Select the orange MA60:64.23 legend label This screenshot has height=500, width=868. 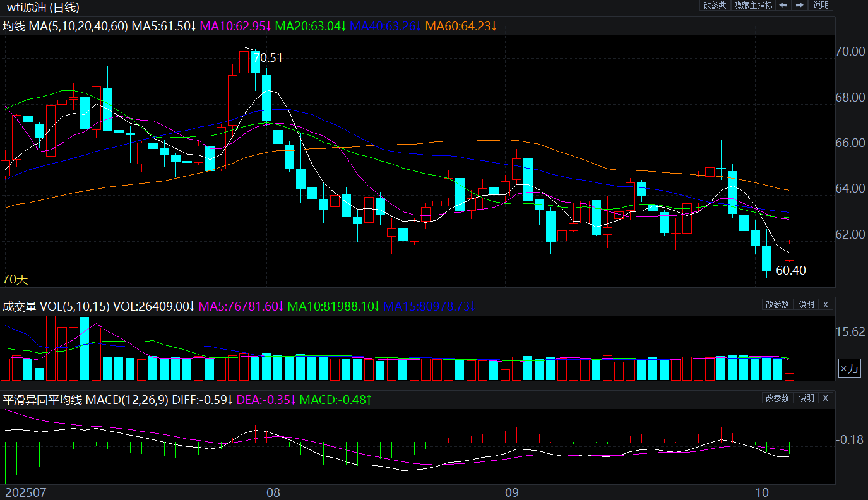tap(461, 26)
